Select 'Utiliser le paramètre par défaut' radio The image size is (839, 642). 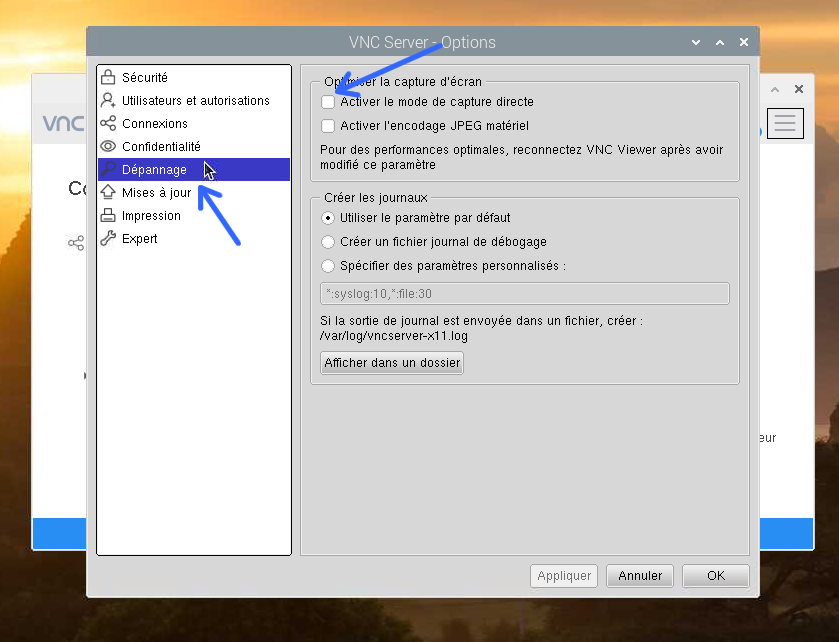327,218
